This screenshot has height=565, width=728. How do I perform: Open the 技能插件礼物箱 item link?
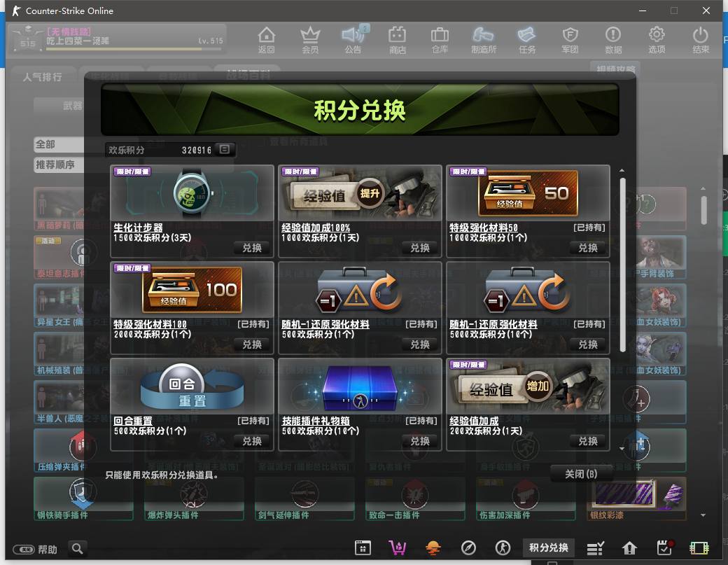click(316, 421)
